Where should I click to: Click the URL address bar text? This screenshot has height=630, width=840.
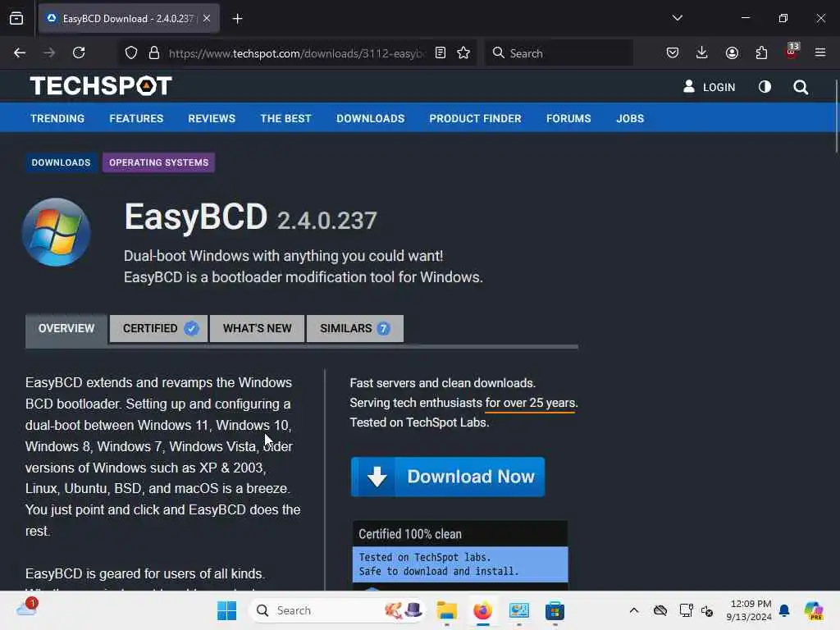[296, 53]
